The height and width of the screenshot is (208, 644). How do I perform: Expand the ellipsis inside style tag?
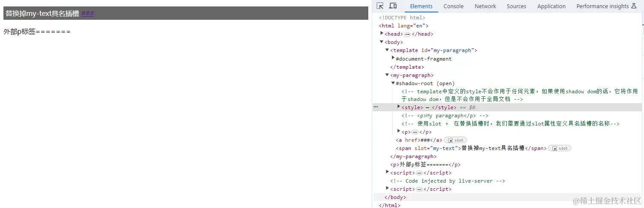[427, 107]
